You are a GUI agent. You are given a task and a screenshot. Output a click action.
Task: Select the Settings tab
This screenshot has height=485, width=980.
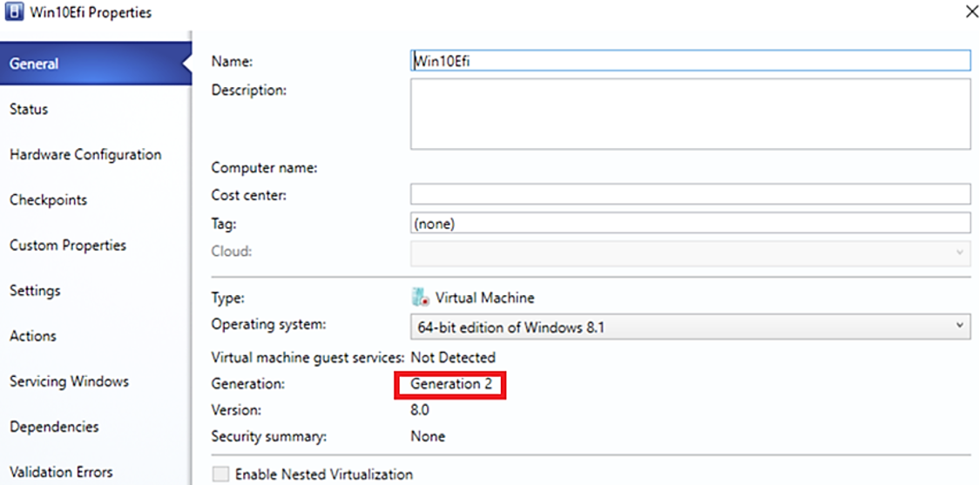pos(35,291)
